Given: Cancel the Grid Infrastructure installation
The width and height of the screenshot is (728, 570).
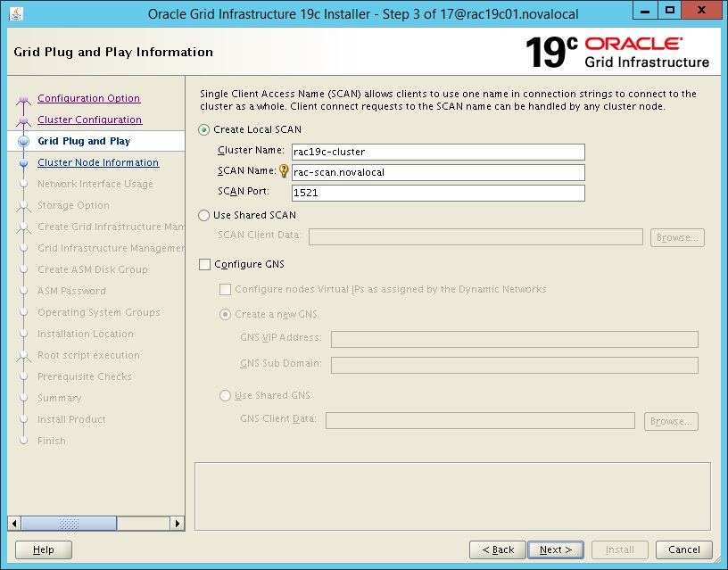Looking at the screenshot, I should click(683, 549).
